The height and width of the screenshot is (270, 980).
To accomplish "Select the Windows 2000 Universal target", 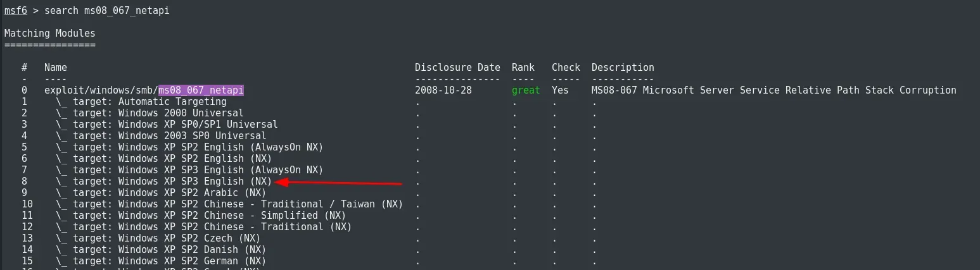I will 150,113.
